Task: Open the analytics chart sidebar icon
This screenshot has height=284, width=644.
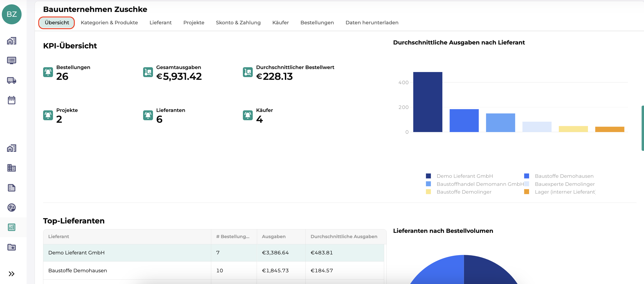Action: point(11,227)
